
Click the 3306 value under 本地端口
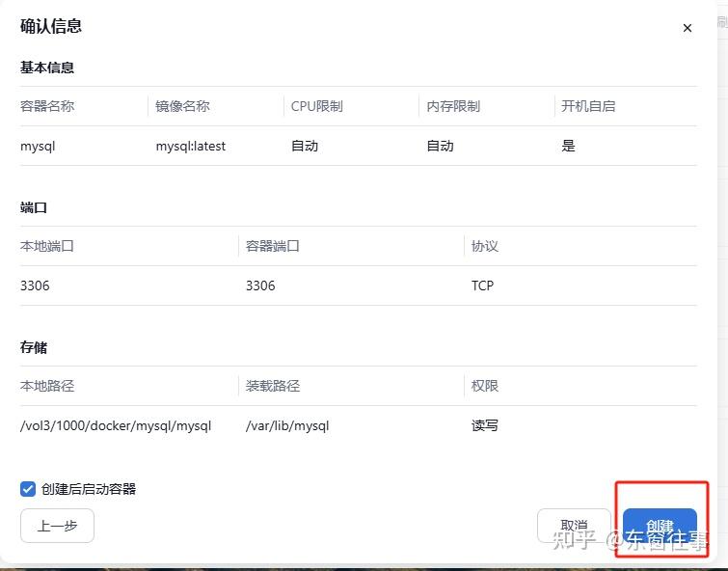click(x=35, y=285)
